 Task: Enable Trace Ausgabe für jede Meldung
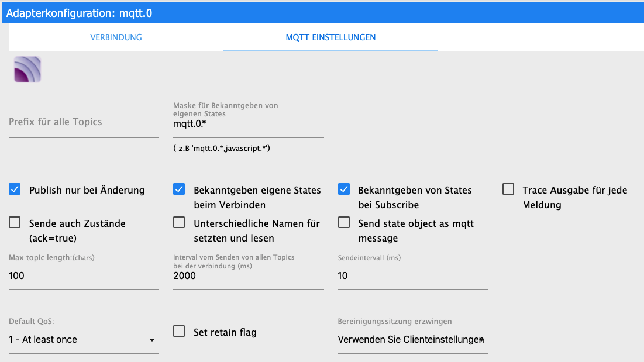(509, 189)
